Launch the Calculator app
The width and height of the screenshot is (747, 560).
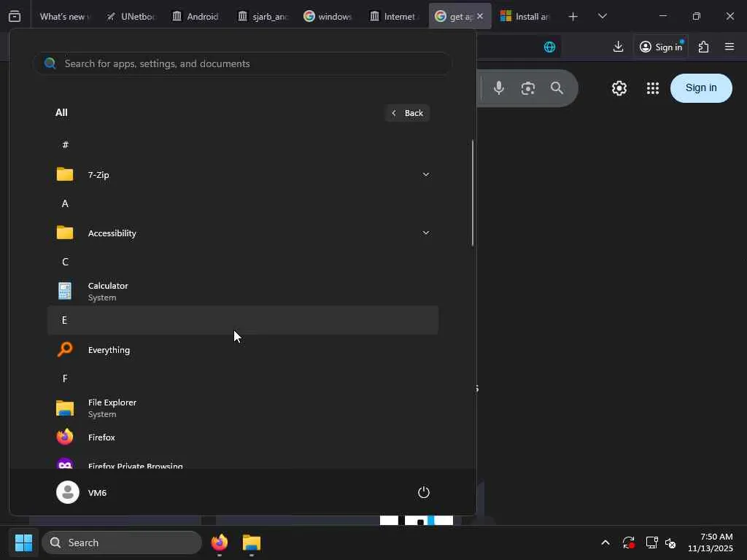coord(243,291)
